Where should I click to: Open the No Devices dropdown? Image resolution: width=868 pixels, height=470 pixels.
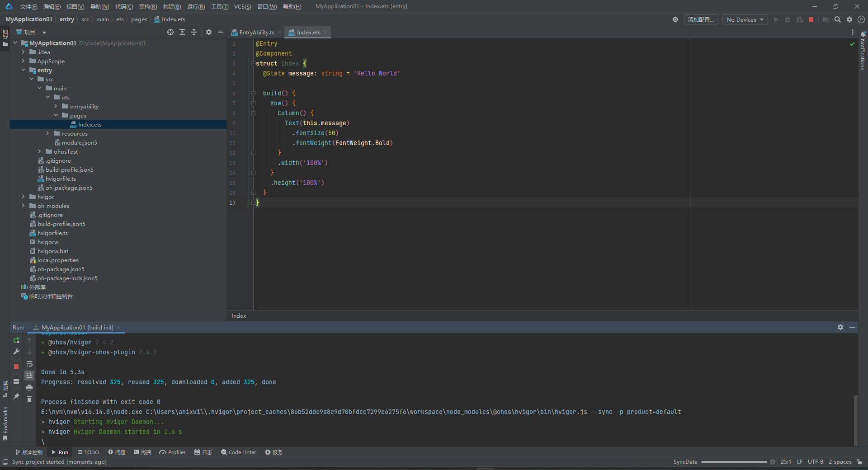coord(745,19)
